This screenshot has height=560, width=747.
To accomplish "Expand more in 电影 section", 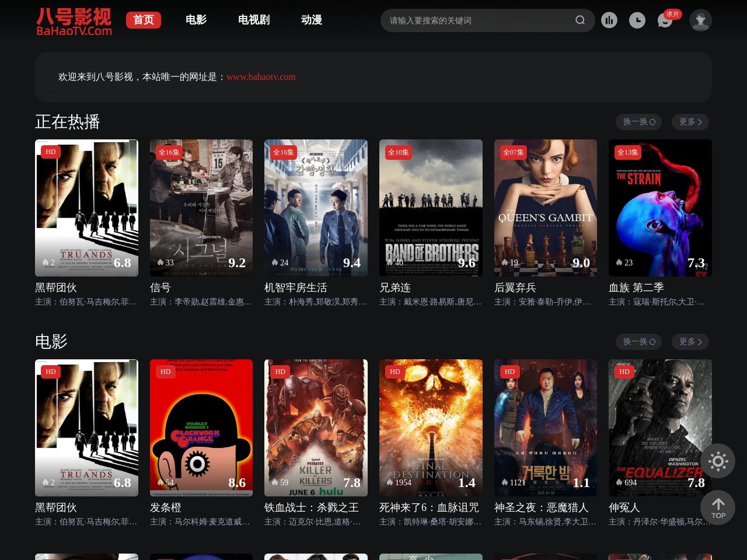I will point(690,342).
